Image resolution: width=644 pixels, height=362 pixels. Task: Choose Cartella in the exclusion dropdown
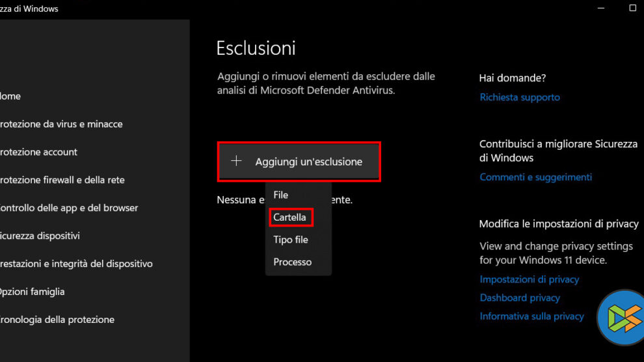point(290,217)
